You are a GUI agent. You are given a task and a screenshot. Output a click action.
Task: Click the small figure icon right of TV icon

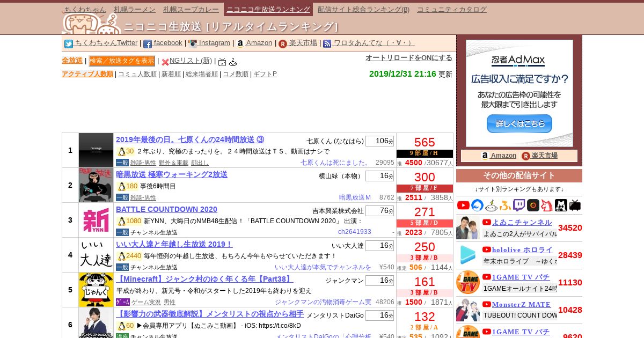(x=233, y=62)
